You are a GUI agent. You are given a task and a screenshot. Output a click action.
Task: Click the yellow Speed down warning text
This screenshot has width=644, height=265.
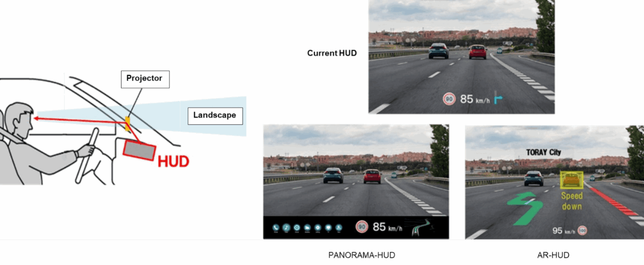pos(571,201)
